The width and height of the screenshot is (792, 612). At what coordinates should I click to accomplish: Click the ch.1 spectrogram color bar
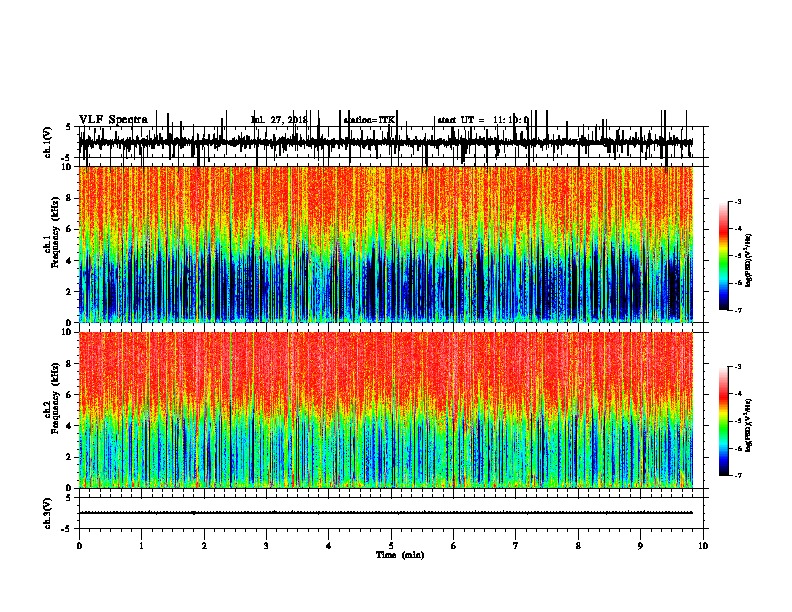coord(724,256)
